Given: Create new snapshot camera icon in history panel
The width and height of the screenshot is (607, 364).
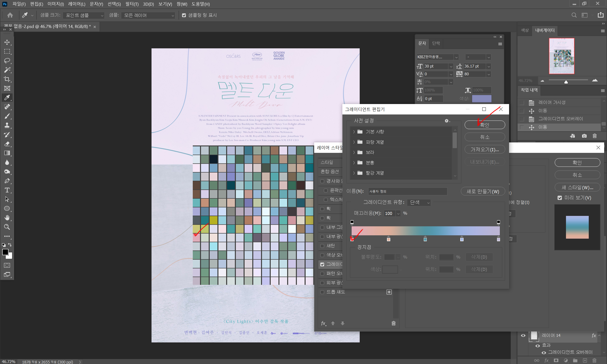Looking at the screenshot, I should coord(584,136).
